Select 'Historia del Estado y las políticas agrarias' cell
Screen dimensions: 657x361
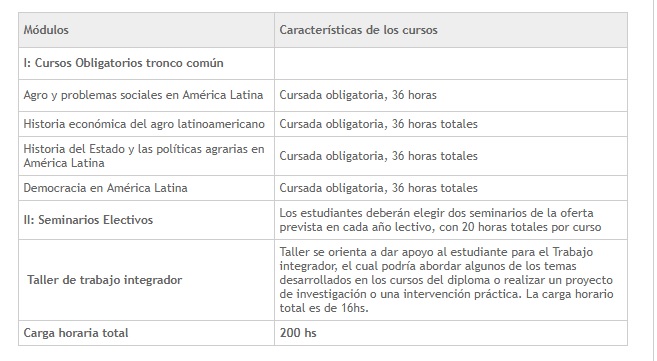146,156
